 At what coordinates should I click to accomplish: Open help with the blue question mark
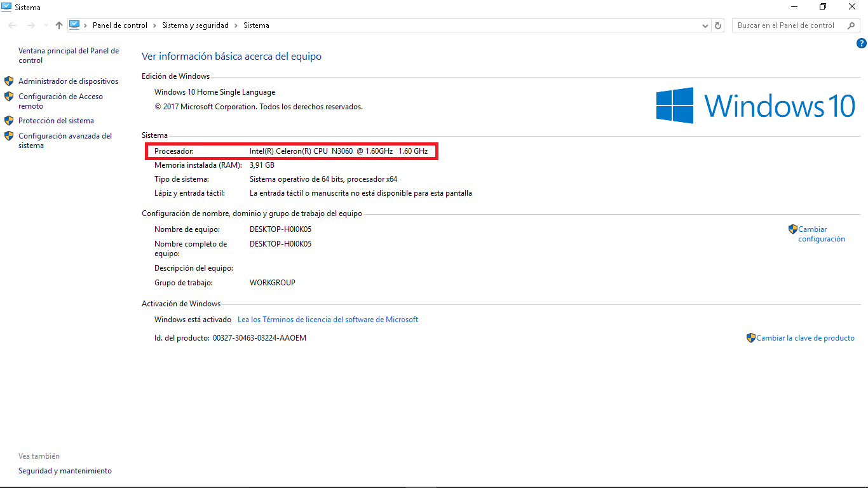click(x=861, y=43)
